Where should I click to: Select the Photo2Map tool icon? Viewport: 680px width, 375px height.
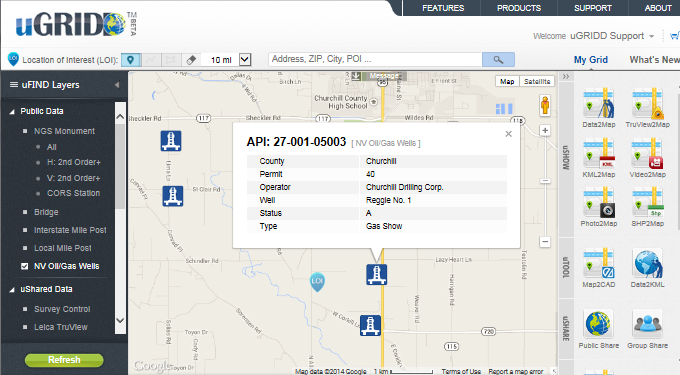point(598,202)
